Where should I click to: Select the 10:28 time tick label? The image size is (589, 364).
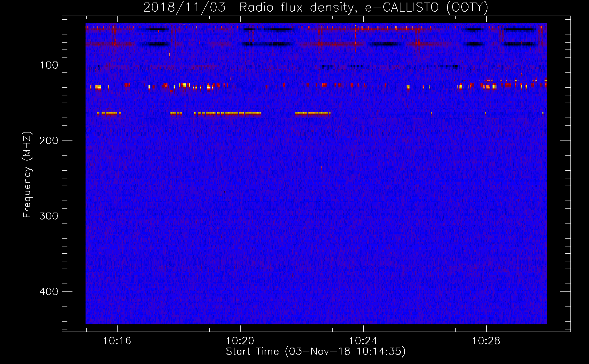[486, 341]
